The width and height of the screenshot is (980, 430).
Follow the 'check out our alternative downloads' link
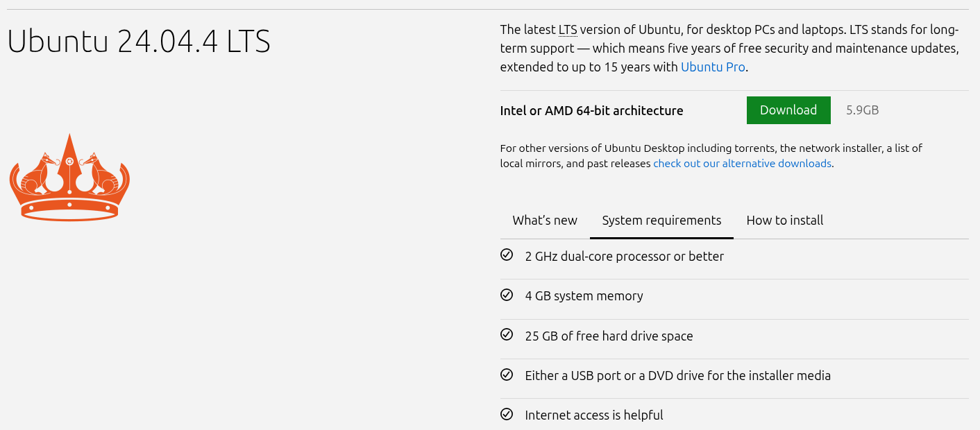pos(742,164)
